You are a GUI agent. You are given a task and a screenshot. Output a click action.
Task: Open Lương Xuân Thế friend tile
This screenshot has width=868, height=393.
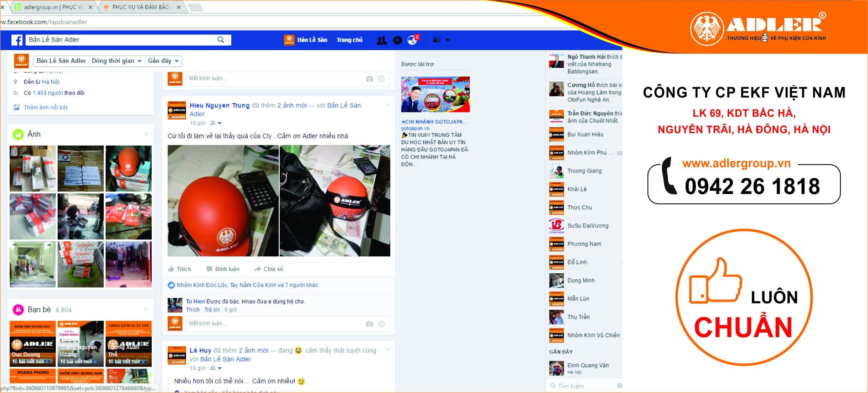[129, 344]
